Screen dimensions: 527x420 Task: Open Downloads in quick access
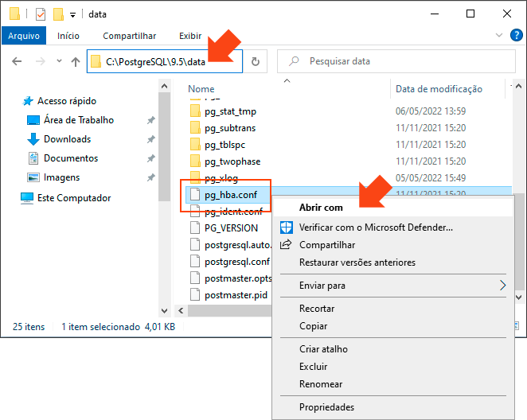click(x=67, y=139)
